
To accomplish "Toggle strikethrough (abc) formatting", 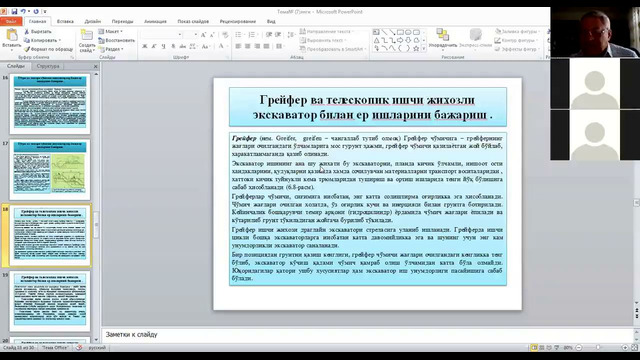I will pyautogui.click(x=182, y=47).
